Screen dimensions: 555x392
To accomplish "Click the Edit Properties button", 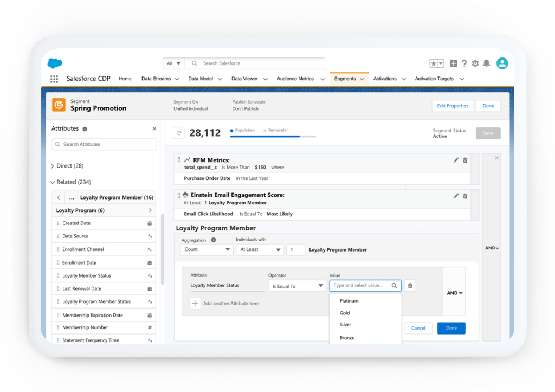I will pos(452,105).
